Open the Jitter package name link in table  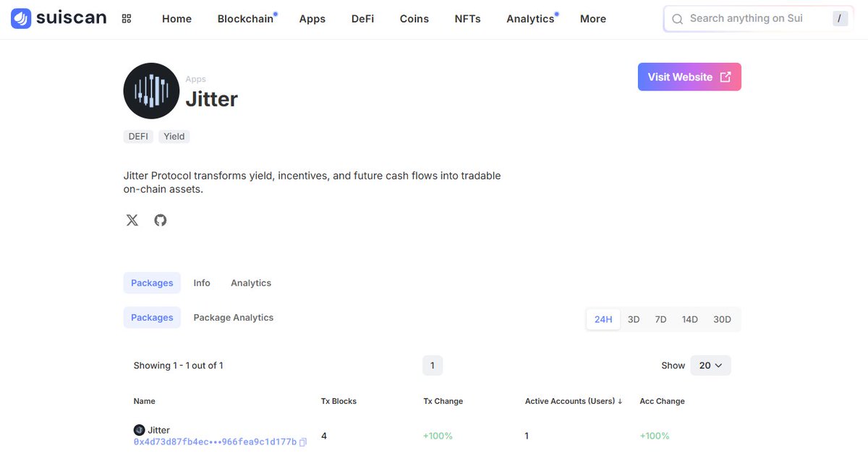tap(158, 430)
